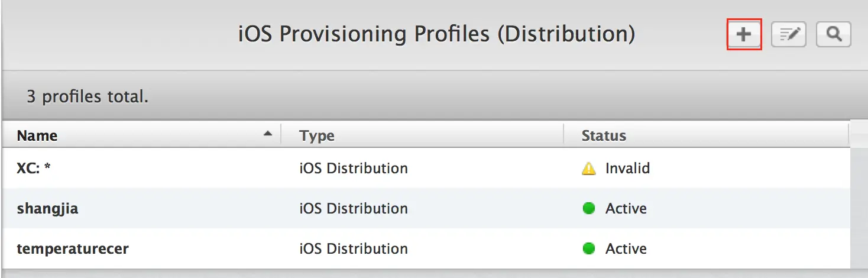Click Invalid status text of XC profile
Image resolution: width=868 pixels, height=278 pixels.
click(x=627, y=168)
